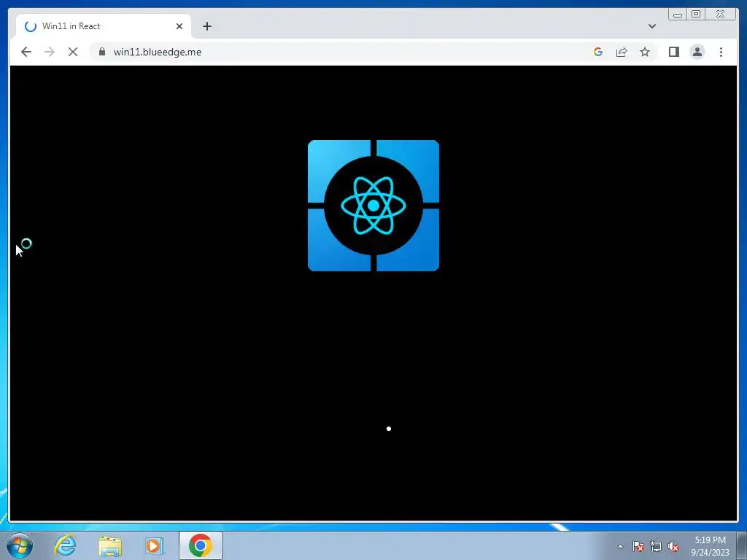Open Google icon in address bar

[x=598, y=52]
